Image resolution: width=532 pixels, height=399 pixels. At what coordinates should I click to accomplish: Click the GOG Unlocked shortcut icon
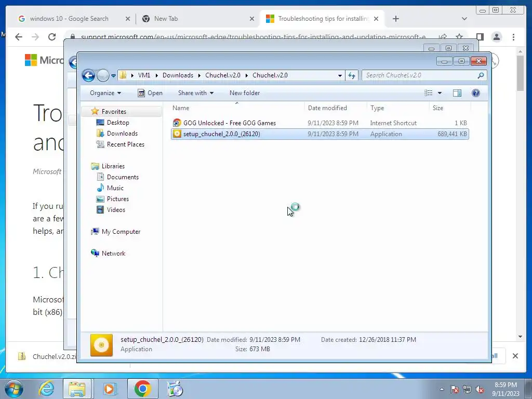[177, 123]
